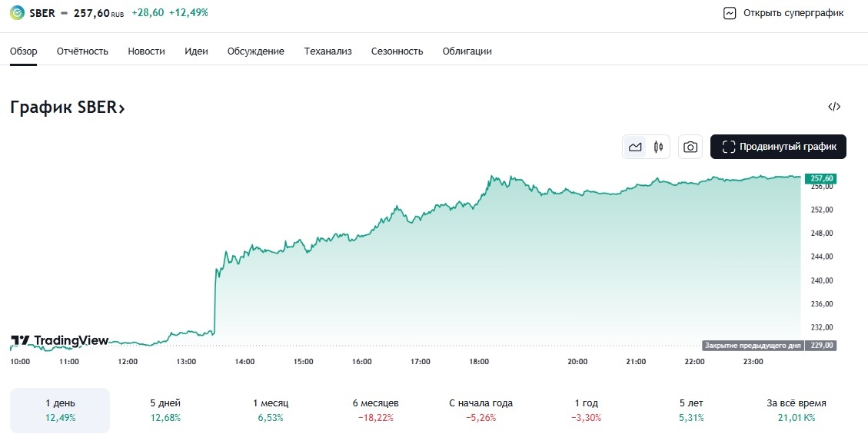Open the embed code icon

[x=834, y=107]
